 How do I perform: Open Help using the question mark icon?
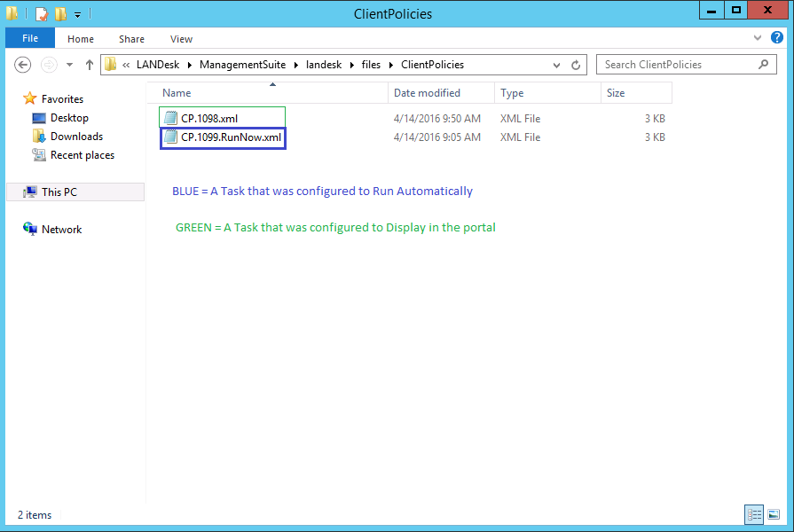coord(777,38)
